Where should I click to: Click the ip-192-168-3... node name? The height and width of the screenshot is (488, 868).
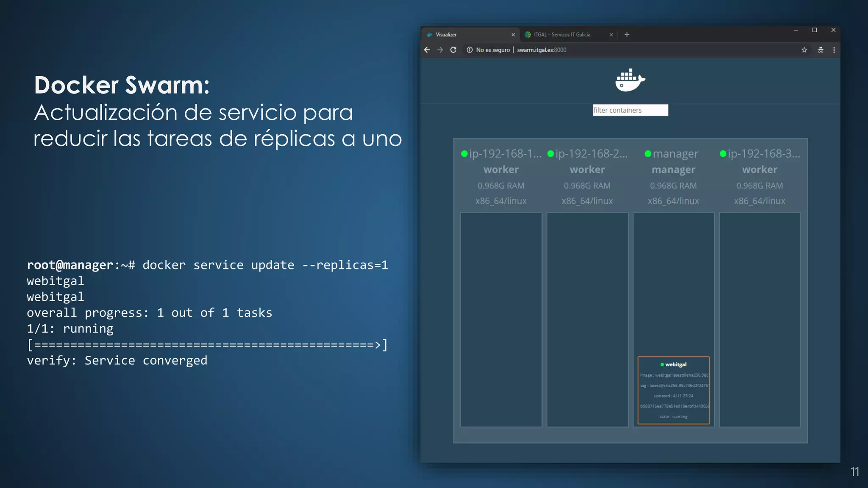(x=764, y=154)
